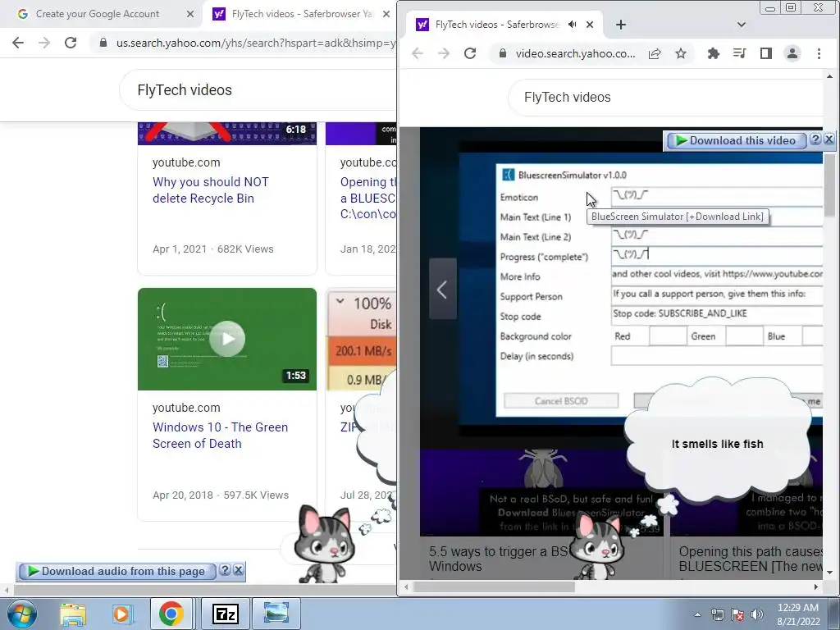
Task: Click forward arrow in left Chrome window
Action: (x=44, y=43)
